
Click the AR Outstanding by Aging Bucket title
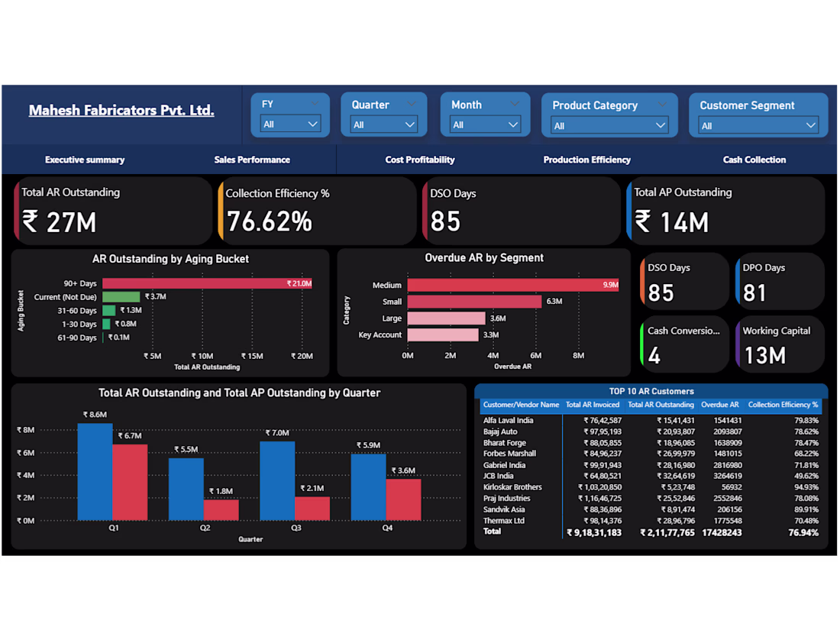(170, 259)
